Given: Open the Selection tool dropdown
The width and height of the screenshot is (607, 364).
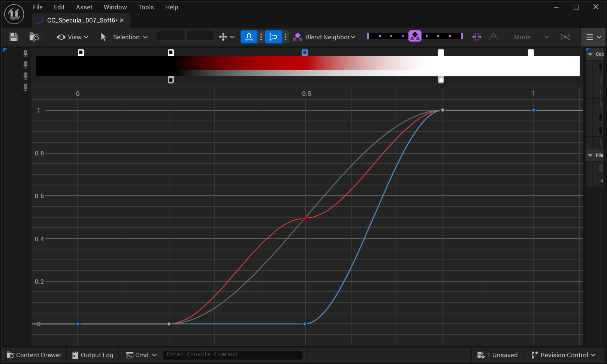Looking at the screenshot, I should pyautogui.click(x=124, y=37).
